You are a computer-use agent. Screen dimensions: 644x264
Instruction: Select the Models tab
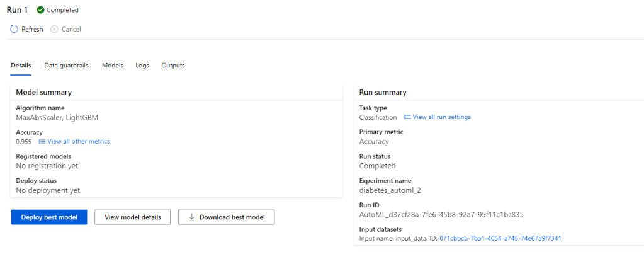pyautogui.click(x=112, y=66)
